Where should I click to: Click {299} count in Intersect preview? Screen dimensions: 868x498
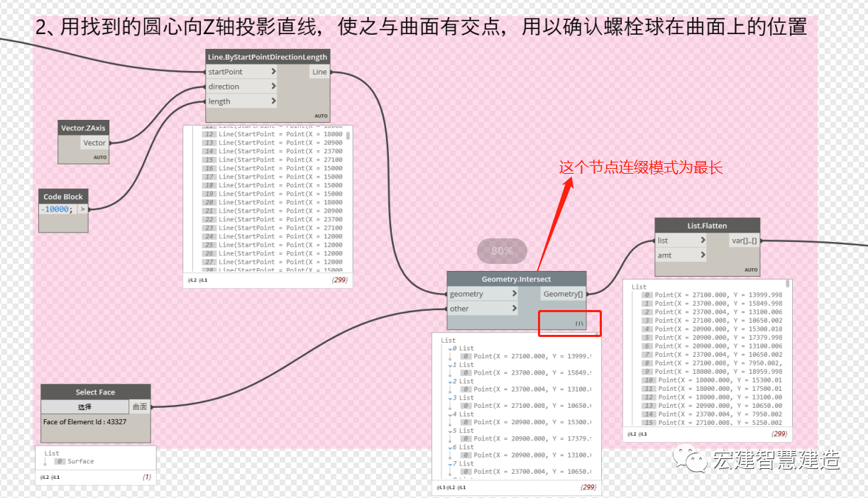tap(588, 487)
